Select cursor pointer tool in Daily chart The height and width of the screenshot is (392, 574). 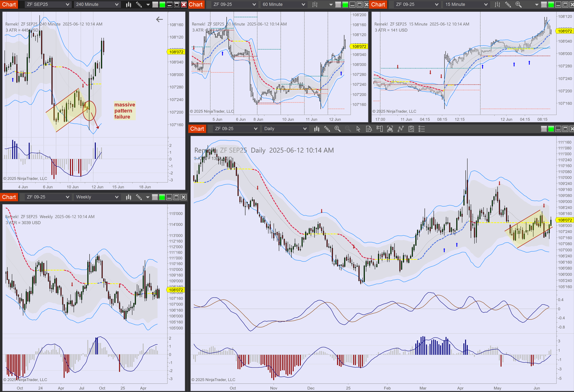point(358,129)
